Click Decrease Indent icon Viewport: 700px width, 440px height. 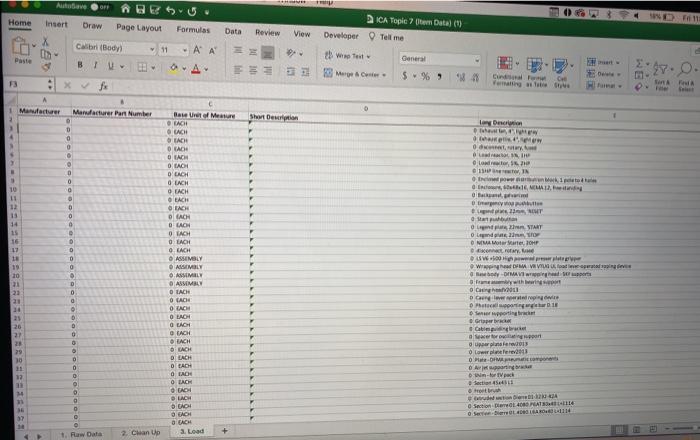291,71
